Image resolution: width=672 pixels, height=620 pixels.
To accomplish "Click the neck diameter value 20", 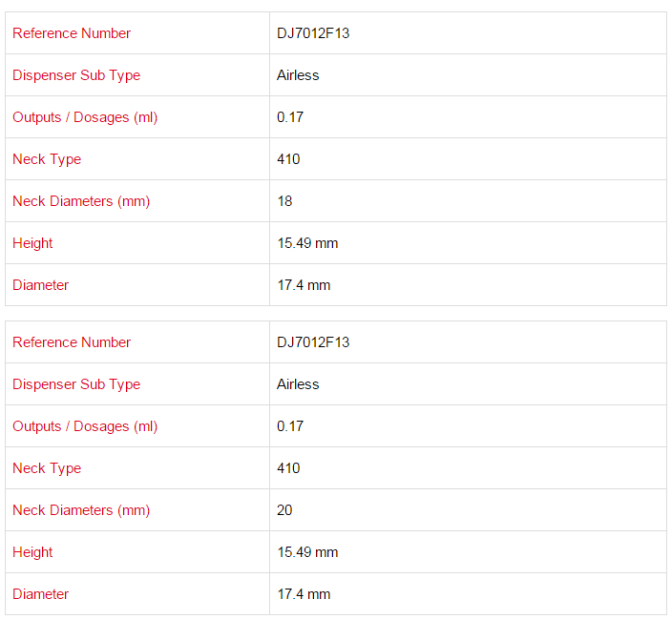I will click(x=284, y=510).
